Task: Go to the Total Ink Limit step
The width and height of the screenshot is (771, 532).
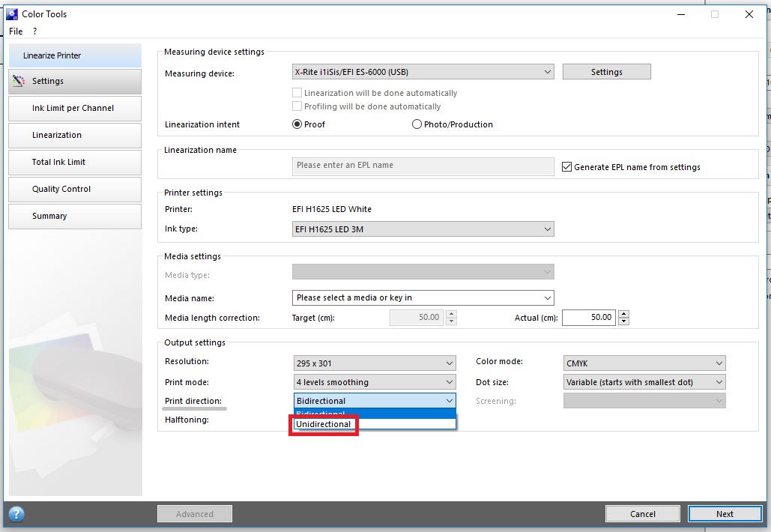Action: point(75,163)
